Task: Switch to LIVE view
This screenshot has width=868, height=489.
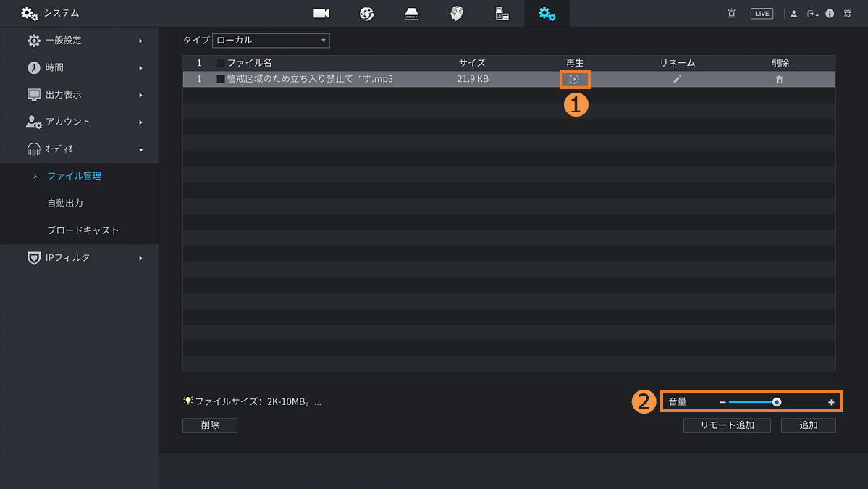Action: tap(762, 14)
